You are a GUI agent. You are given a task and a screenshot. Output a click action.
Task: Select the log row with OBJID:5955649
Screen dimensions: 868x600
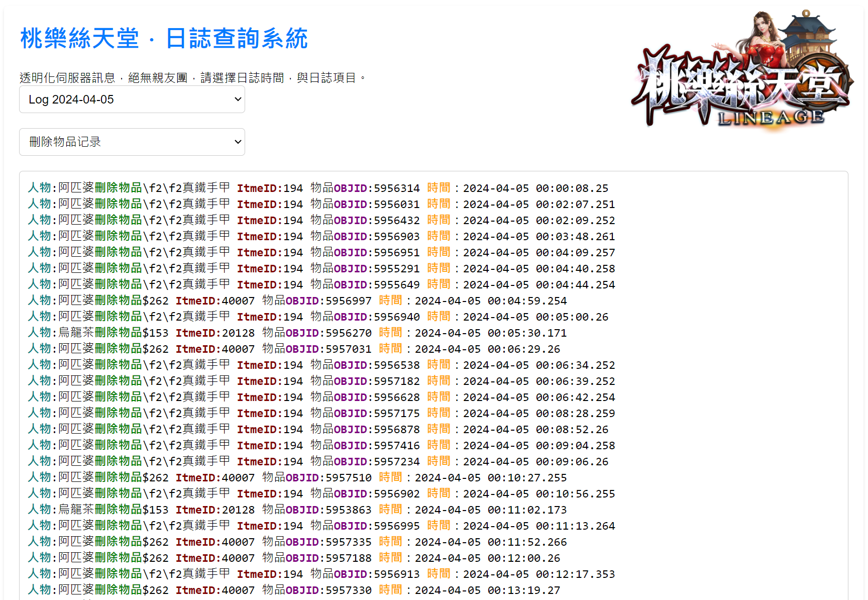pos(321,284)
